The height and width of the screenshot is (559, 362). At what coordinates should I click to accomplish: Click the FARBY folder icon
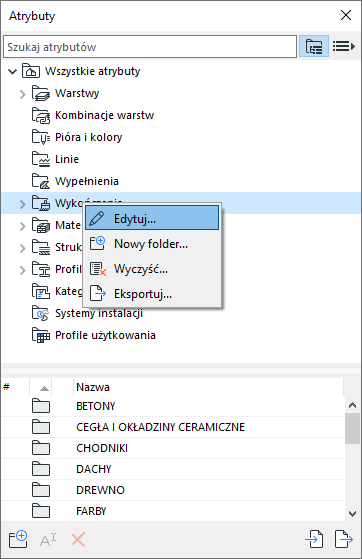(x=41, y=511)
